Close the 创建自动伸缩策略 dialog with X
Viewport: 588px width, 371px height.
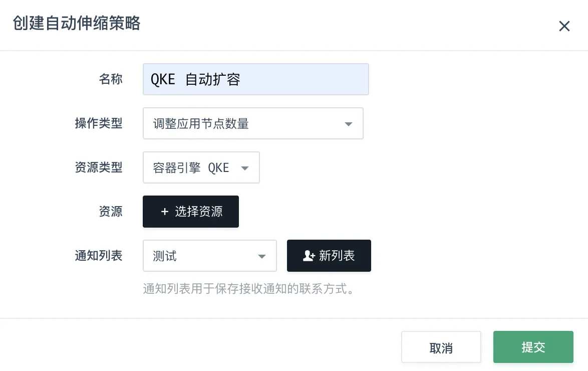[564, 26]
